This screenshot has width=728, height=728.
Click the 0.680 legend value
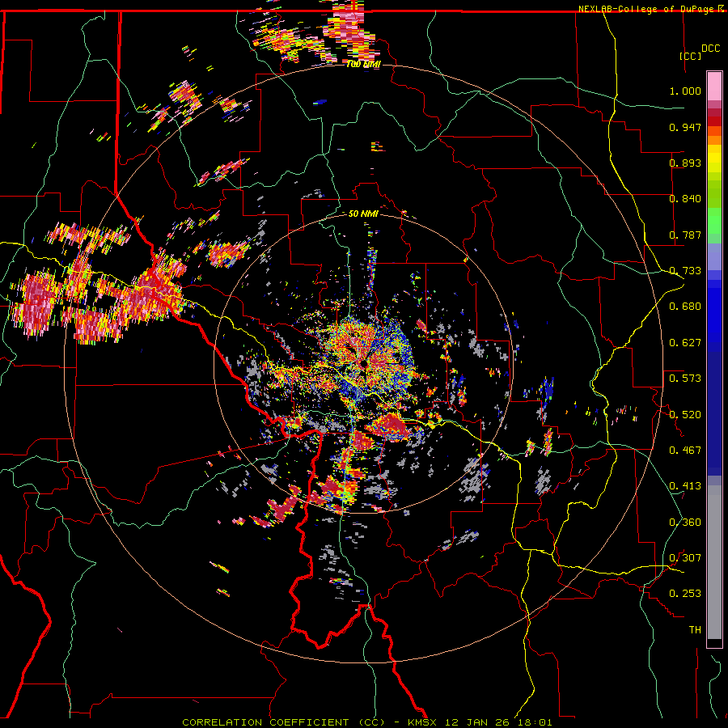point(685,307)
